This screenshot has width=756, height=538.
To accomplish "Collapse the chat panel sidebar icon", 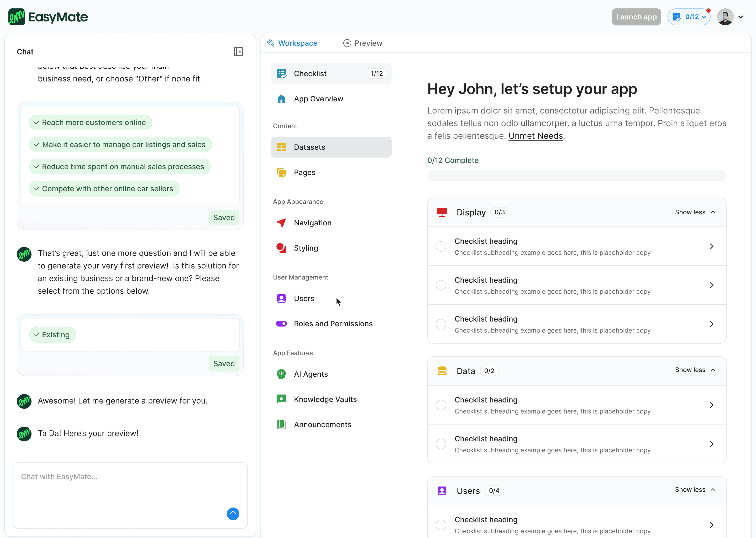I will tap(238, 51).
